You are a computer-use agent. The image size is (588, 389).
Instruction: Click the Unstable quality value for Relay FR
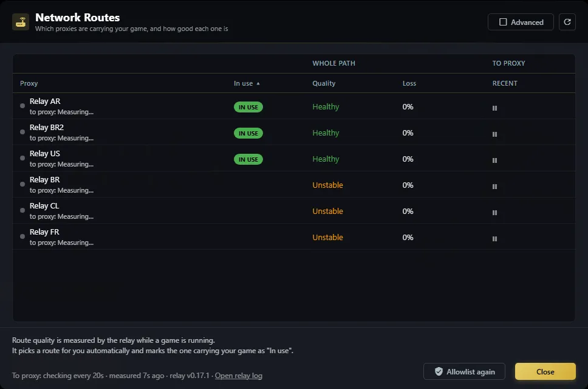[328, 238]
